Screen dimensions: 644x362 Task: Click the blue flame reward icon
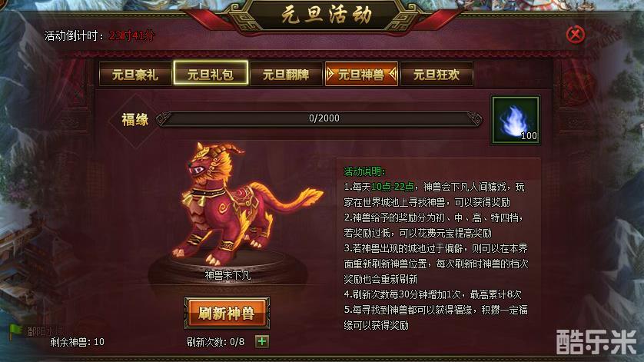pos(516,120)
